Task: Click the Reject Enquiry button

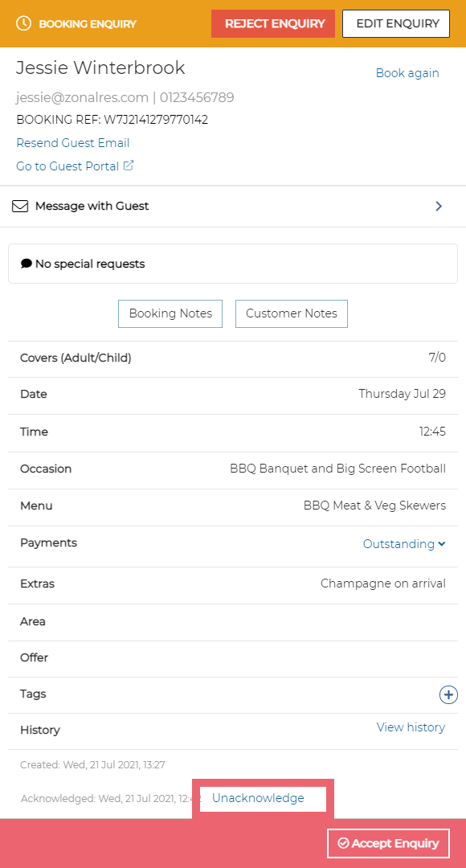Action: tap(273, 24)
